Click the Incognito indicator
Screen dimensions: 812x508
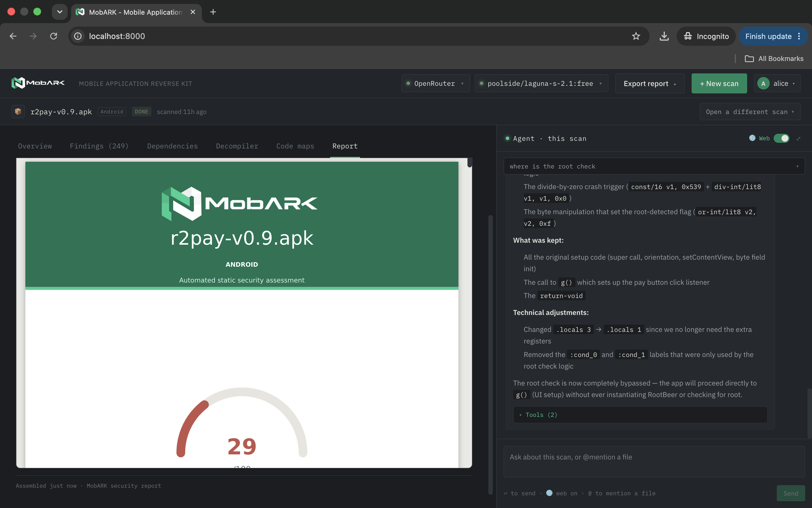(706, 36)
